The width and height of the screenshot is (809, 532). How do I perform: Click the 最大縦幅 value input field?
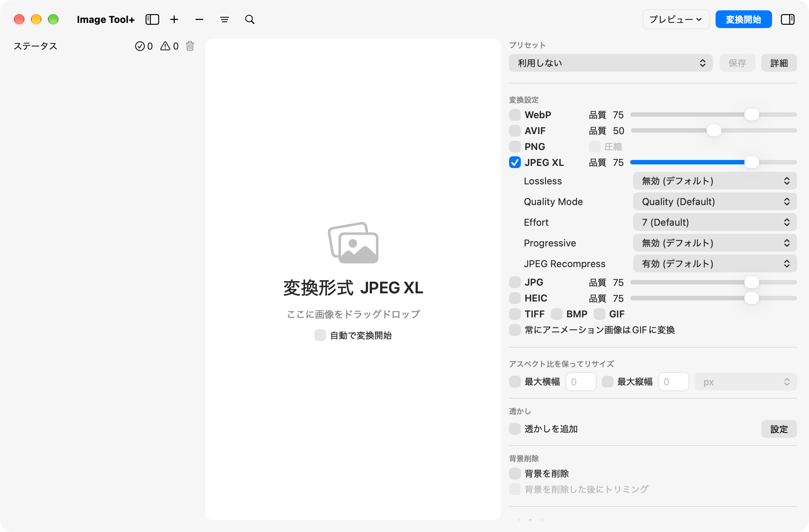coord(673,382)
